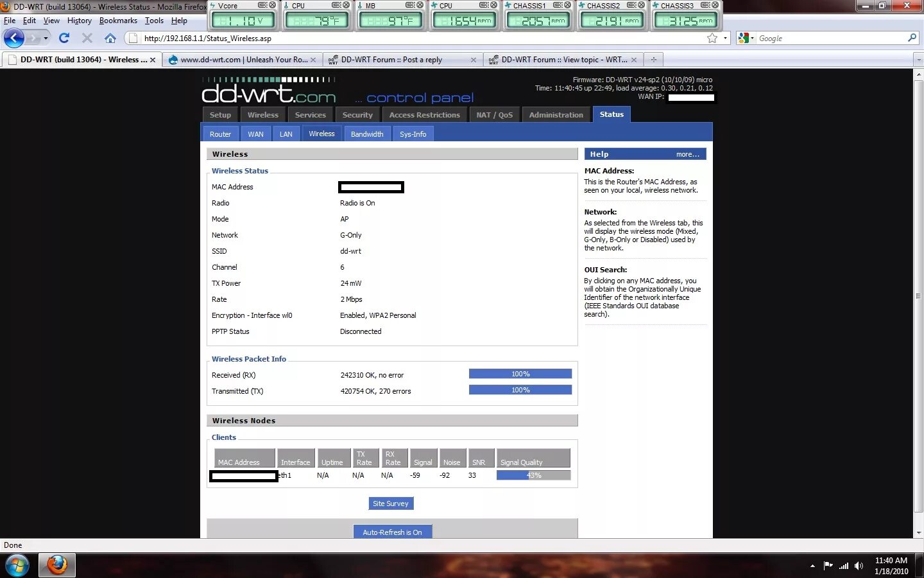
Task: Click the more... help link
Action: [x=688, y=154]
